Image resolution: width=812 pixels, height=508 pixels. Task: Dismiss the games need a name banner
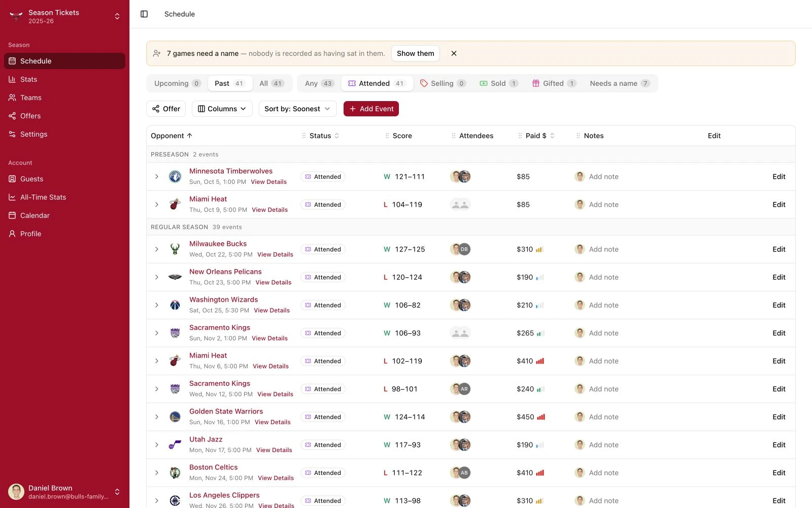(454, 53)
